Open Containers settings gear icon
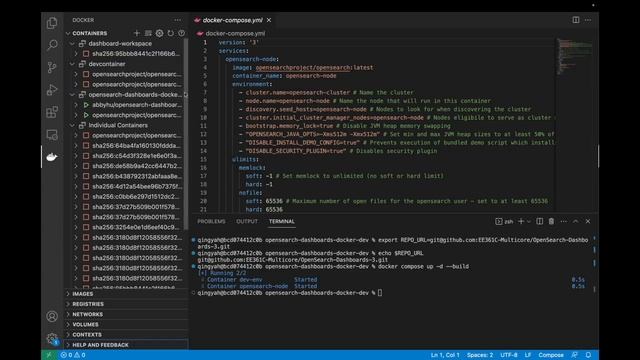The height and width of the screenshot is (360, 640). (159, 33)
